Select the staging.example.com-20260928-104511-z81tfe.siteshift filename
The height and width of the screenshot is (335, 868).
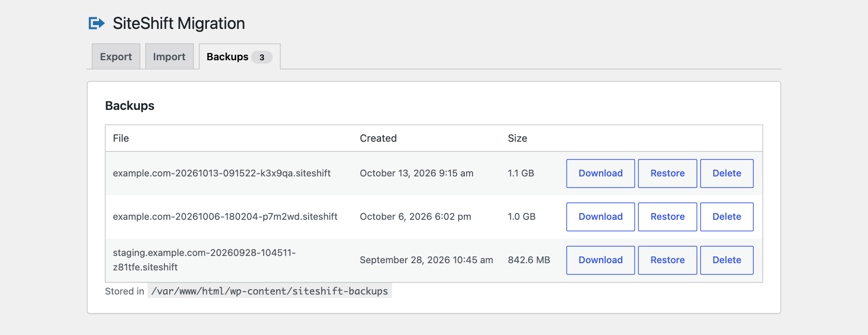coord(204,260)
